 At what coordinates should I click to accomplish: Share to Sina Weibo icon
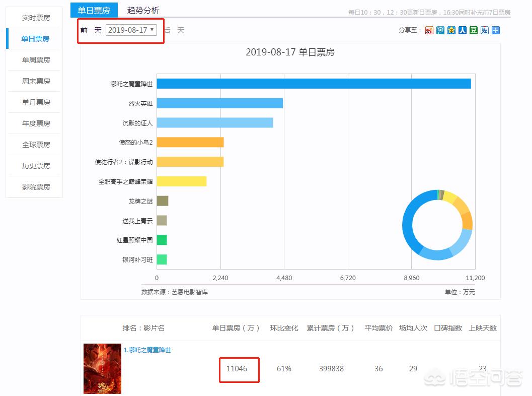tap(429, 30)
